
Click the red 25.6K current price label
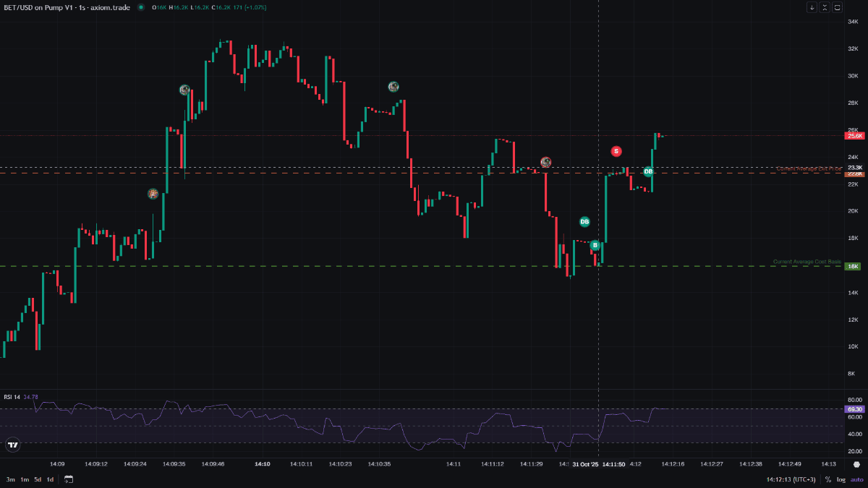[855, 136]
